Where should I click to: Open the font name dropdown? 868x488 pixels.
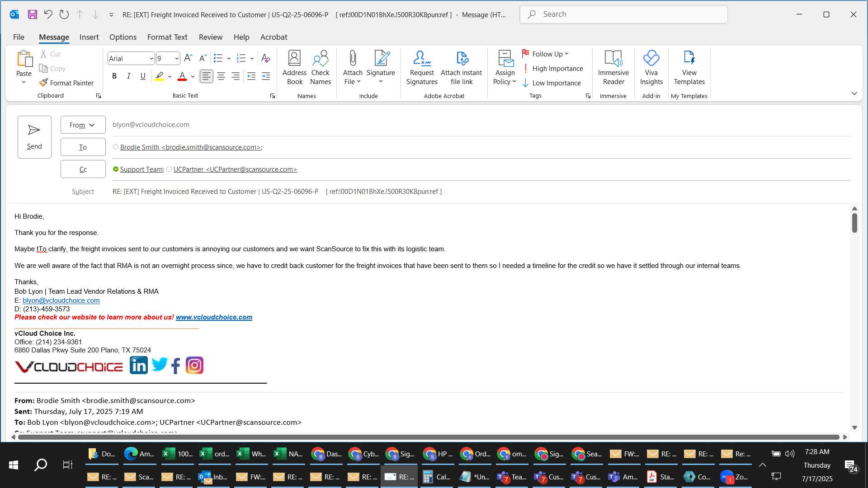point(151,58)
